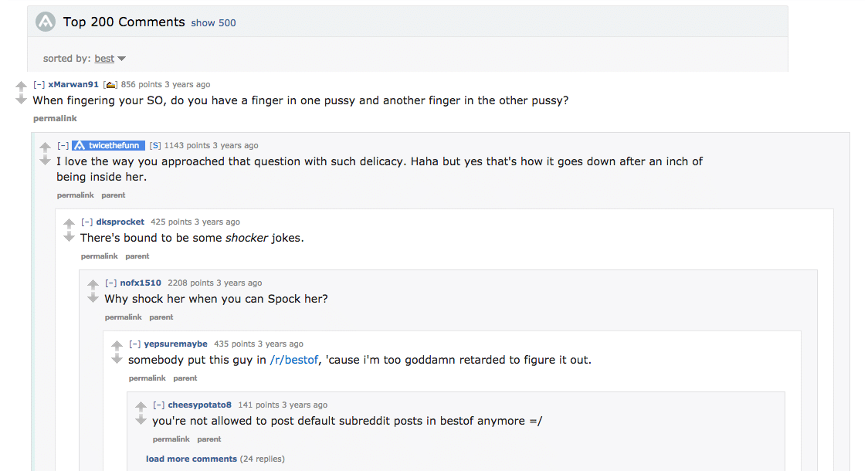868x471 pixels.
Task: Upvote twicethefunn's reply
Action: (45, 147)
